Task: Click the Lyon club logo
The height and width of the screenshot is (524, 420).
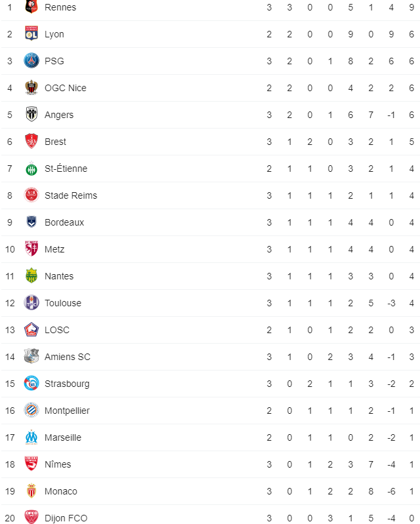Action: tap(31, 33)
